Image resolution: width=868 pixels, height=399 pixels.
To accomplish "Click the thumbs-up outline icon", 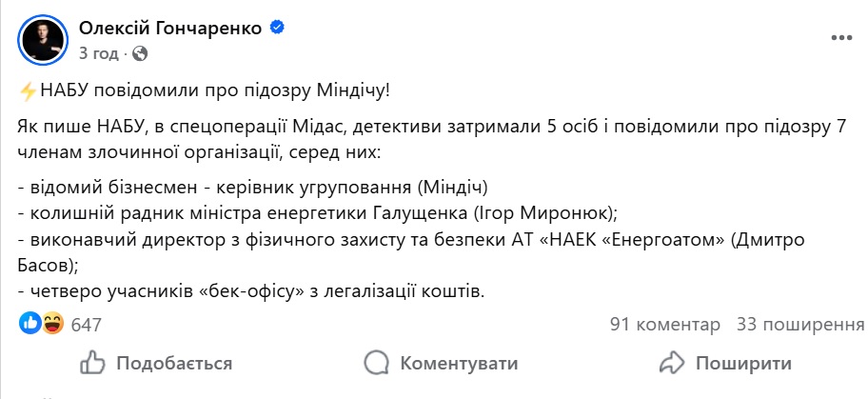I will [92, 363].
